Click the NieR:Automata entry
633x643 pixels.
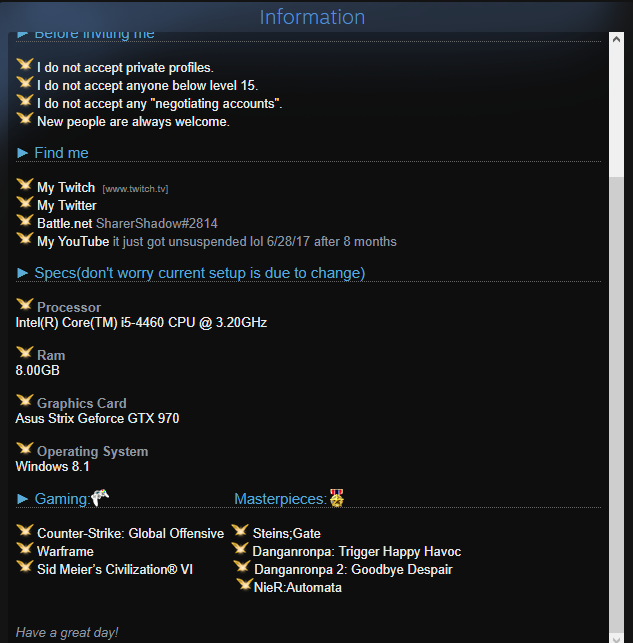[x=298, y=588]
